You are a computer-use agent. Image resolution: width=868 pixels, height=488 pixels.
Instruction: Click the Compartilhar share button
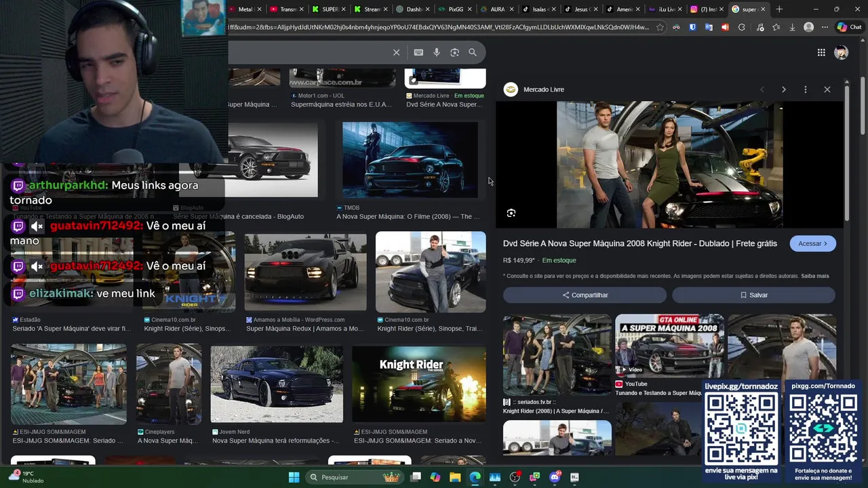pos(585,295)
